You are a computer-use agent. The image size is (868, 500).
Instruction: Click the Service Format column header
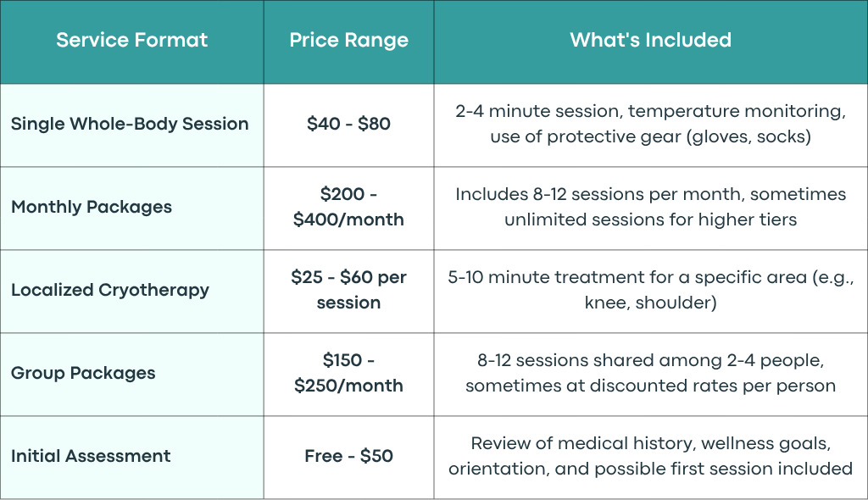pyautogui.click(x=131, y=41)
